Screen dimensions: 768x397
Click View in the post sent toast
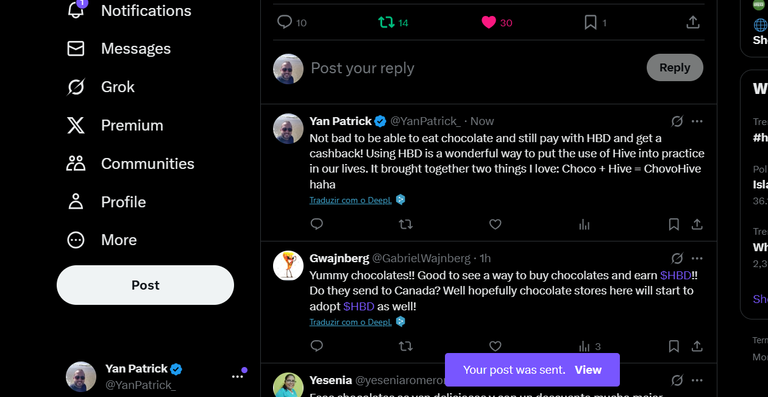pos(588,370)
